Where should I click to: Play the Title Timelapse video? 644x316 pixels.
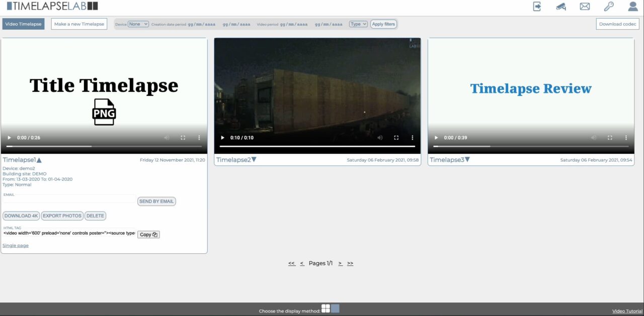9,138
